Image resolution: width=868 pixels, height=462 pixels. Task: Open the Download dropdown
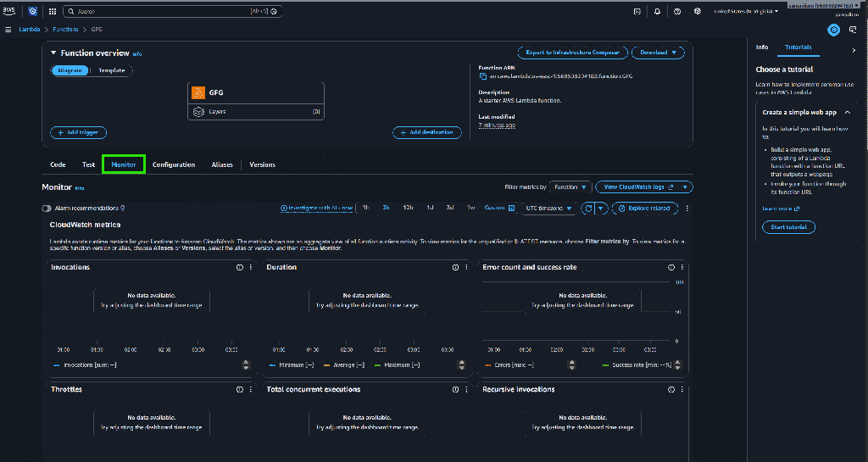click(x=658, y=53)
